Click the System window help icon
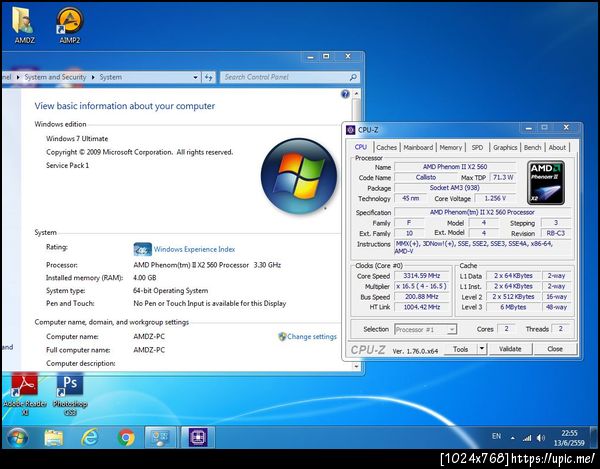 [345, 94]
